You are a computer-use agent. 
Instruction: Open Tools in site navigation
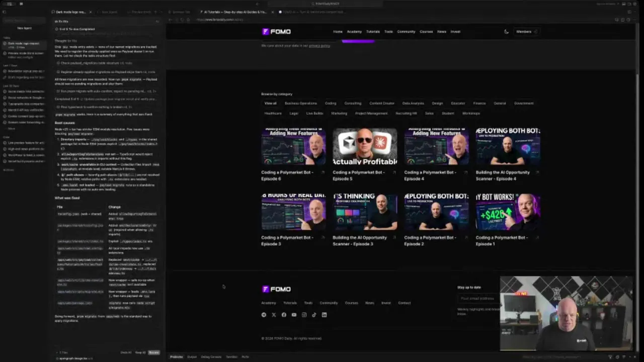pyautogui.click(x=388, y=32)
